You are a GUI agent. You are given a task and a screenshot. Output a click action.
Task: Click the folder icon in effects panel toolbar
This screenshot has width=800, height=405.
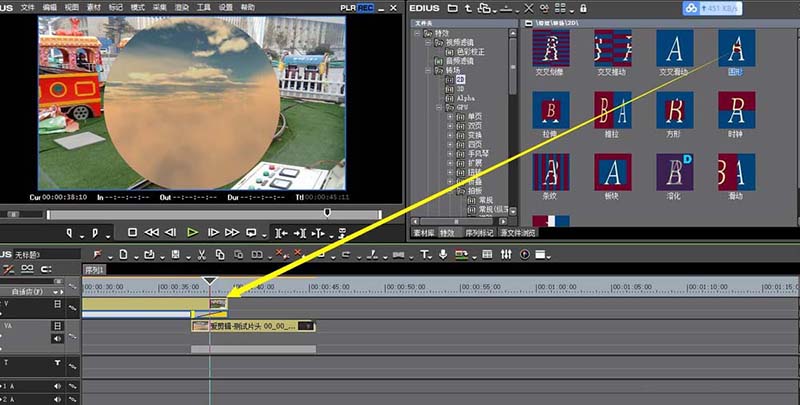pyautogui.click(x=453, y=8)
